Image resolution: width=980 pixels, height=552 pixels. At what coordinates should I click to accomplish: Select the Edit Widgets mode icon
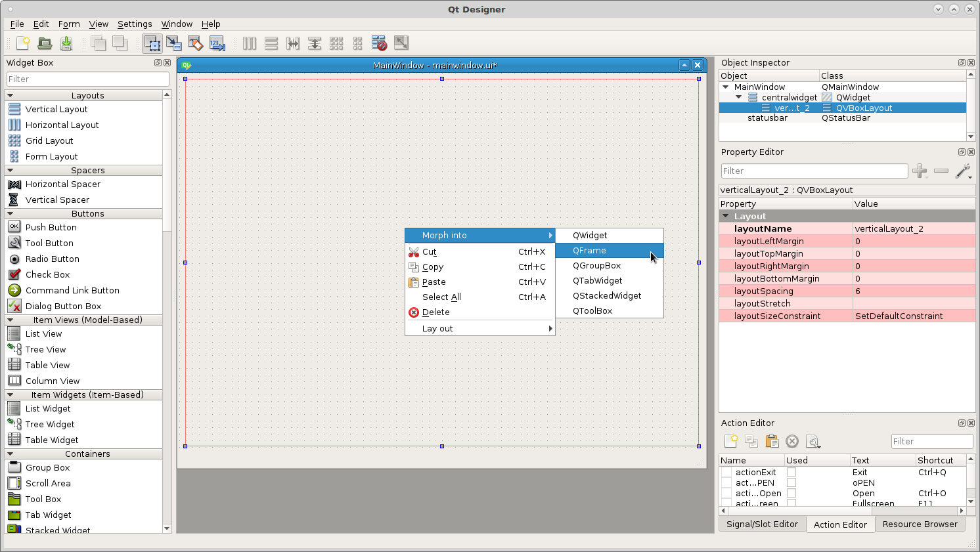coord(152,43)
